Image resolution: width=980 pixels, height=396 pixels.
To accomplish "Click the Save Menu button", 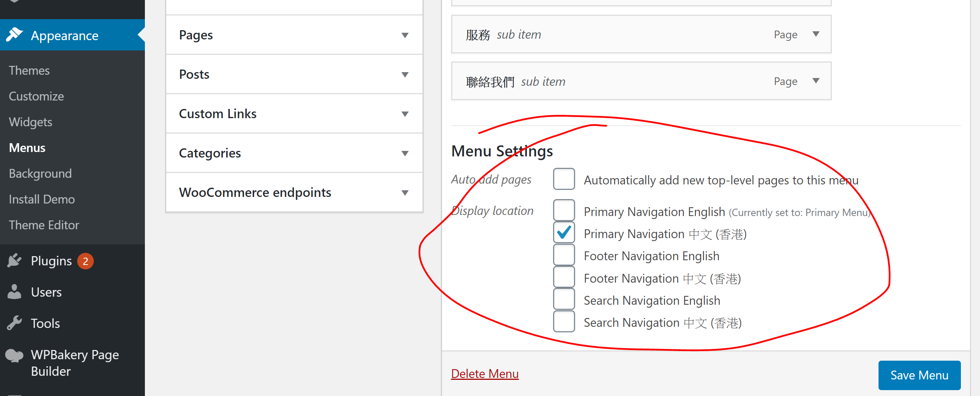I will (x=919, y=375).
